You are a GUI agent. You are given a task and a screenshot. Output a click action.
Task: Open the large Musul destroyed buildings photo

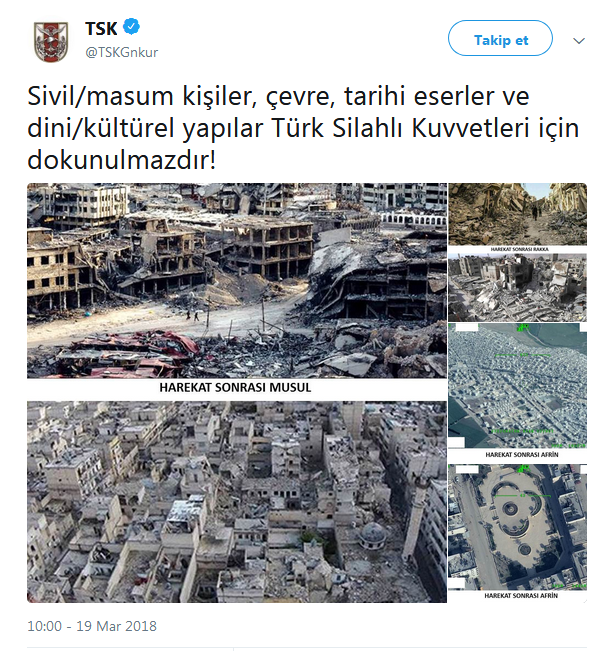(237, 281)
